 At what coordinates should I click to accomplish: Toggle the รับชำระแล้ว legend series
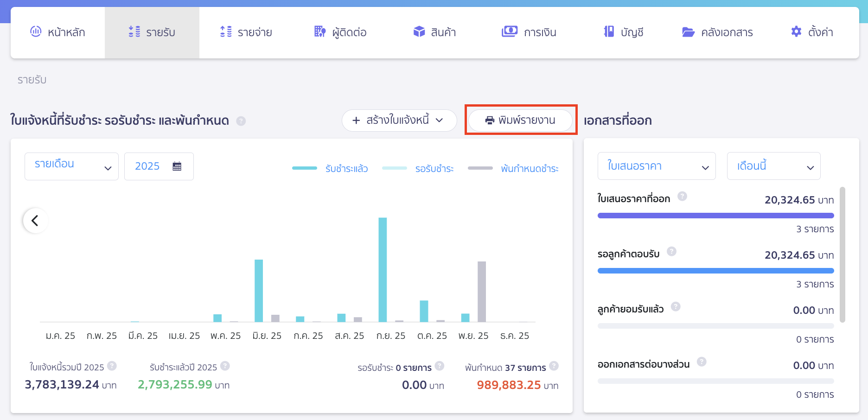[330, 168]
